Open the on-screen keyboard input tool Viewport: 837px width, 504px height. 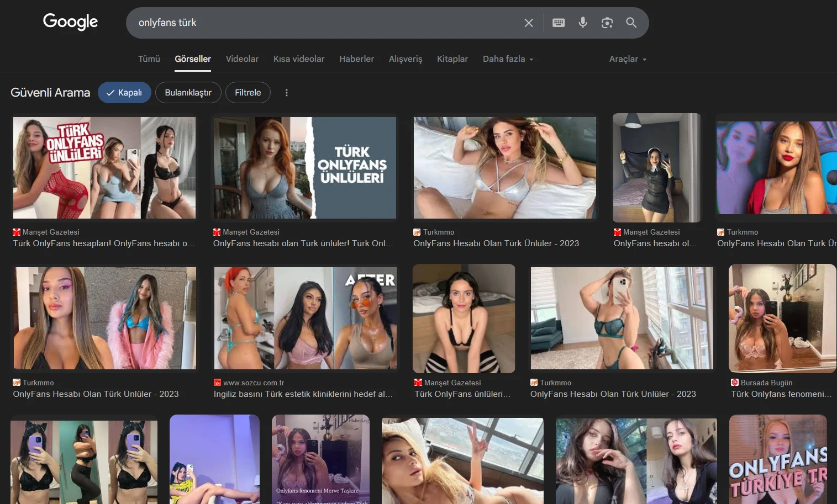pos(559,23)
